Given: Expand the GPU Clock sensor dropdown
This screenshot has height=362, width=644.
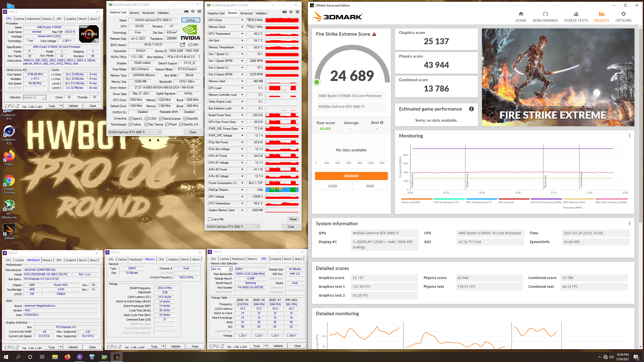Looking at the screenshot, I should coord(243,20).
